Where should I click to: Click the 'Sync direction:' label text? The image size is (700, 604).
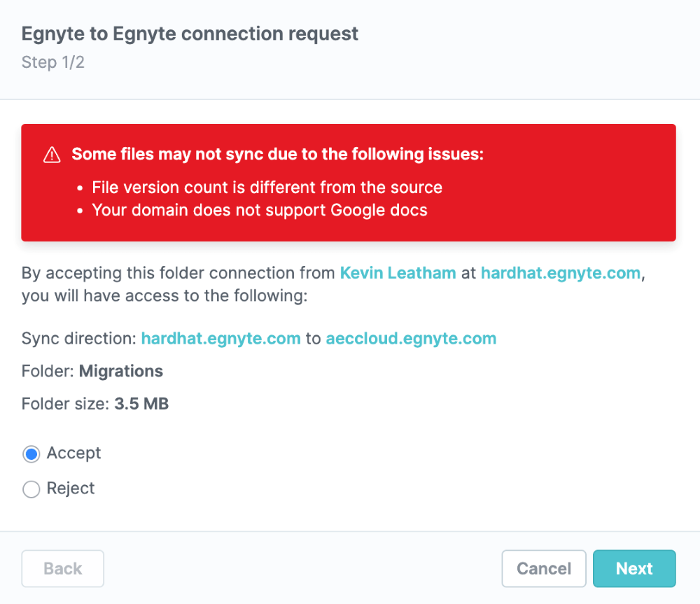pos(79,339)
